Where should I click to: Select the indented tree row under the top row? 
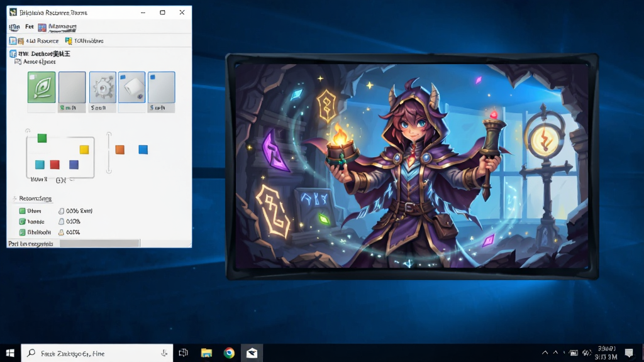click(x=40, y=62)
